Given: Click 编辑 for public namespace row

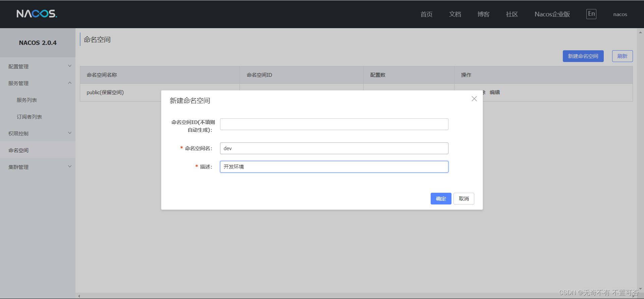Looking at the screenshot, I should [495, 92].
